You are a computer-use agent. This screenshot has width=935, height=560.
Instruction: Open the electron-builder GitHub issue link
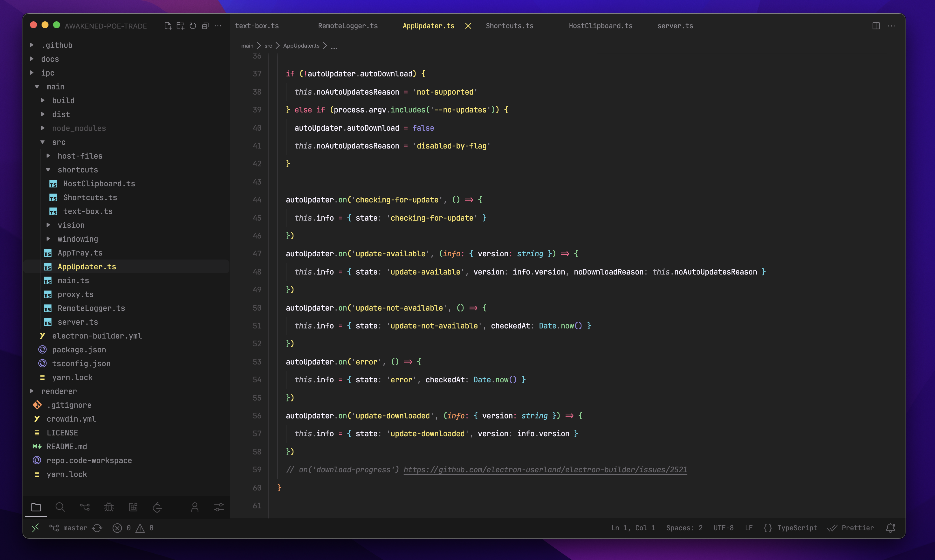545,469
